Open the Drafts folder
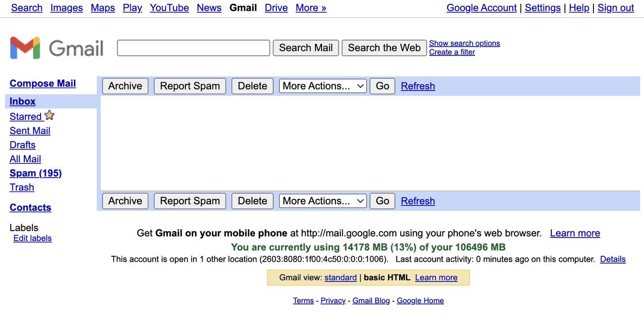644x333 pixels. (x=22, y=145)
